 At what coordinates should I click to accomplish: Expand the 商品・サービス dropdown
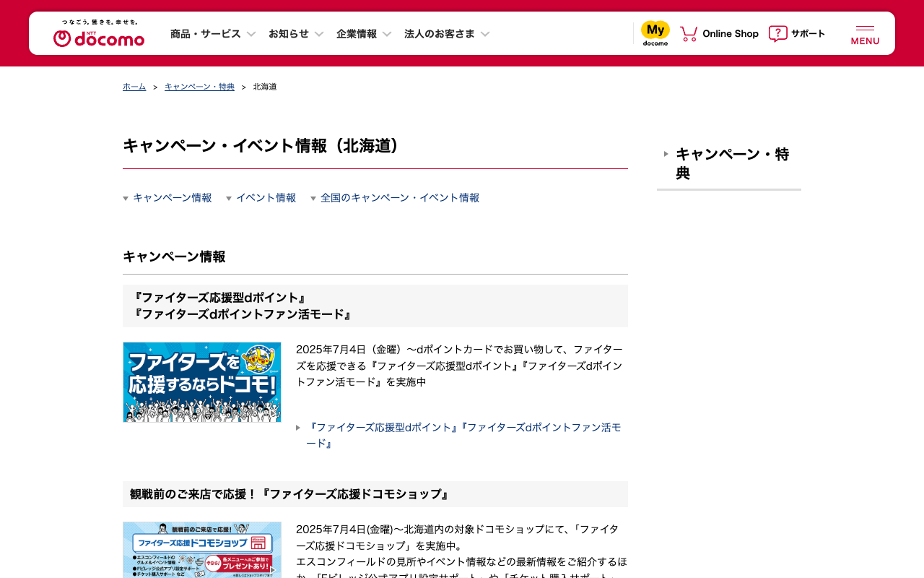click(213, 33)
